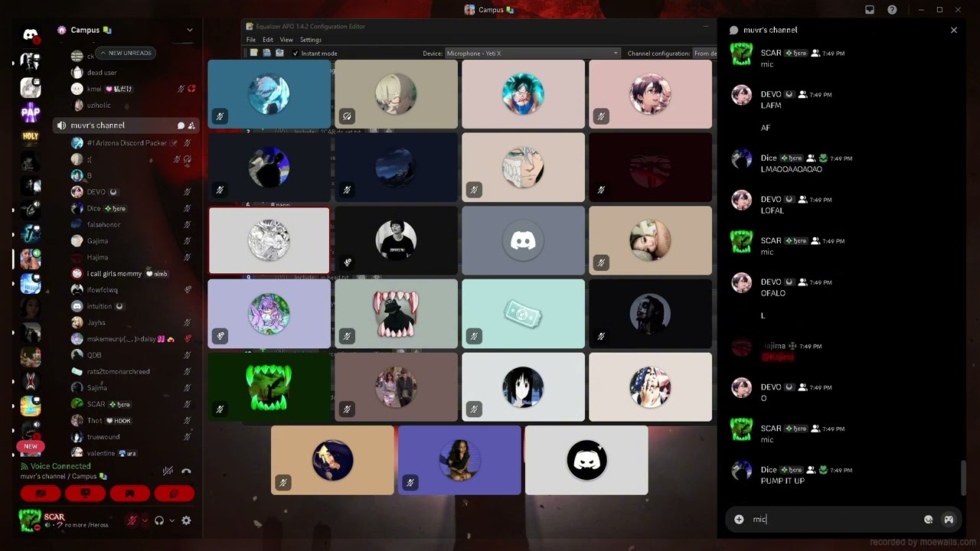The image size is (980, 551).
Task: Open the PAP server icon
Action: (x=31, y=112)
